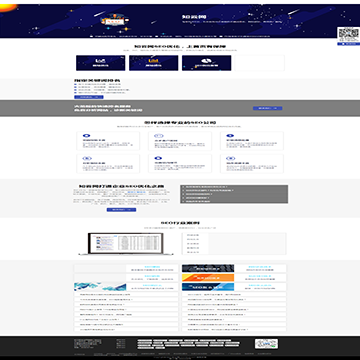The width and height of the screenshot is (360, 360).
Task: Click the blue button in the gray banner strip
Action: click(268, 108)
